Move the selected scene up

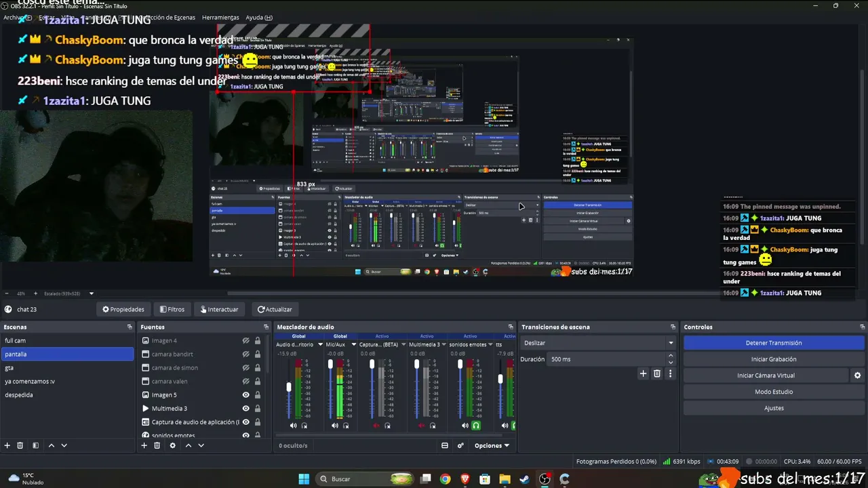(x=52, y=445)
